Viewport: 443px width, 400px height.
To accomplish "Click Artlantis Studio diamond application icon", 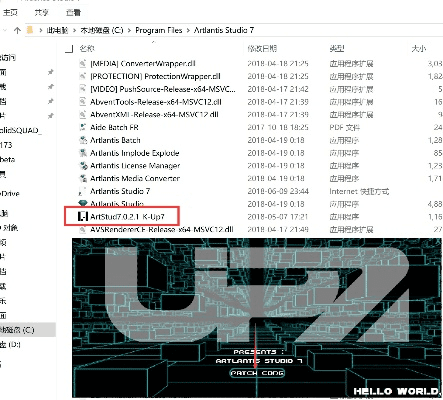I will click(83, 203).
